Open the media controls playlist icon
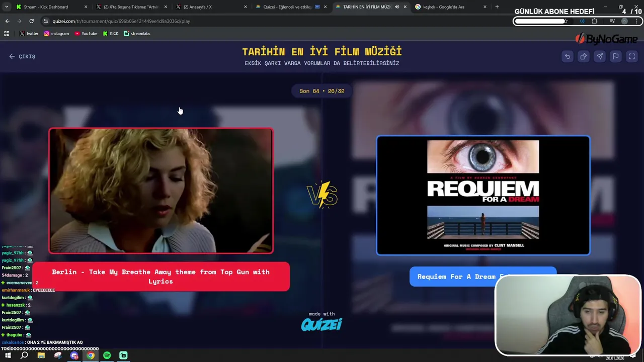The width and height of the screenshot is (644, 362). 612,21
